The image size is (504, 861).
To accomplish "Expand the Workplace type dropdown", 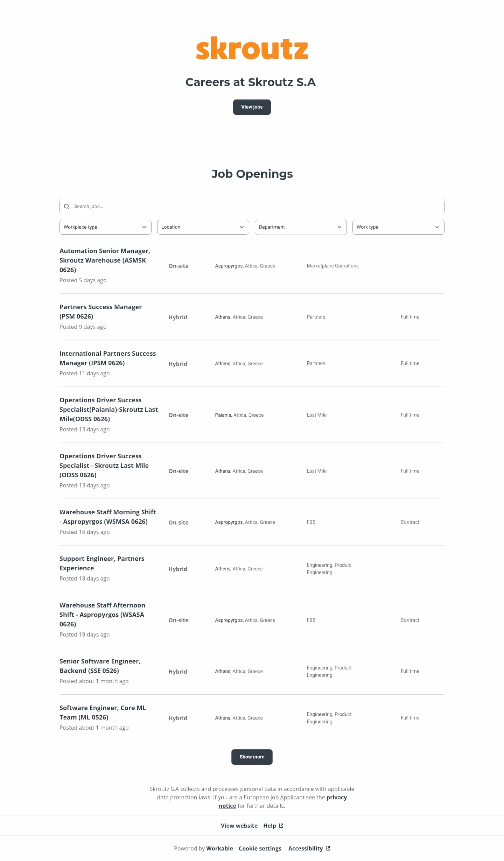I will (x=105, y=227).
